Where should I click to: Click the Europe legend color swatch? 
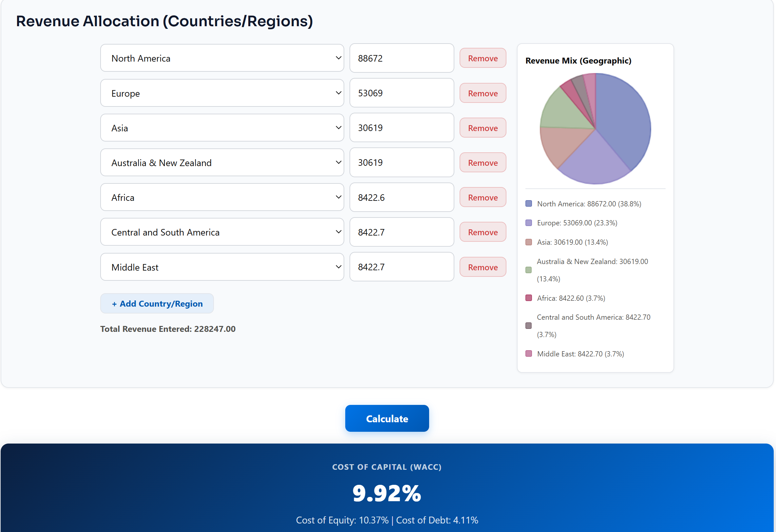click(x=529, y=223)
